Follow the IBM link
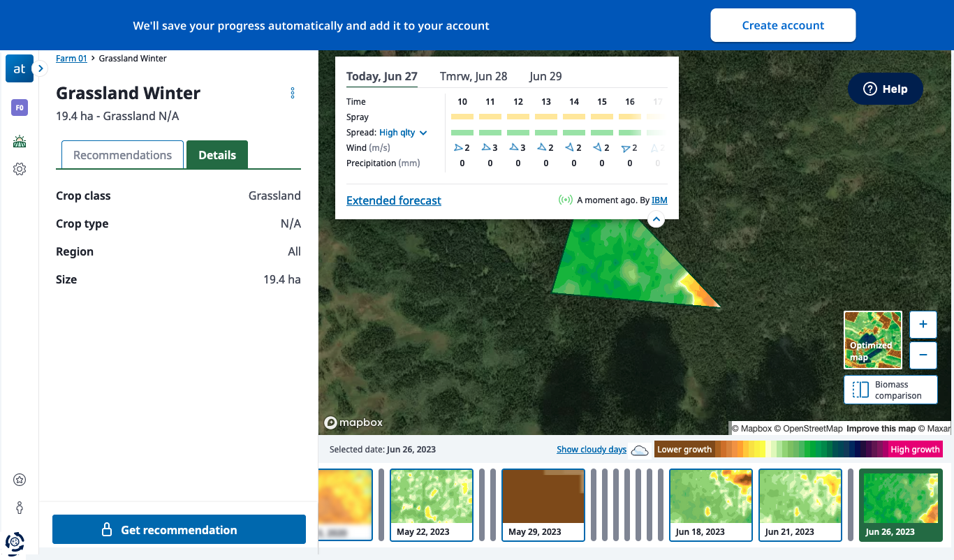954x560 pixels. 659,200
